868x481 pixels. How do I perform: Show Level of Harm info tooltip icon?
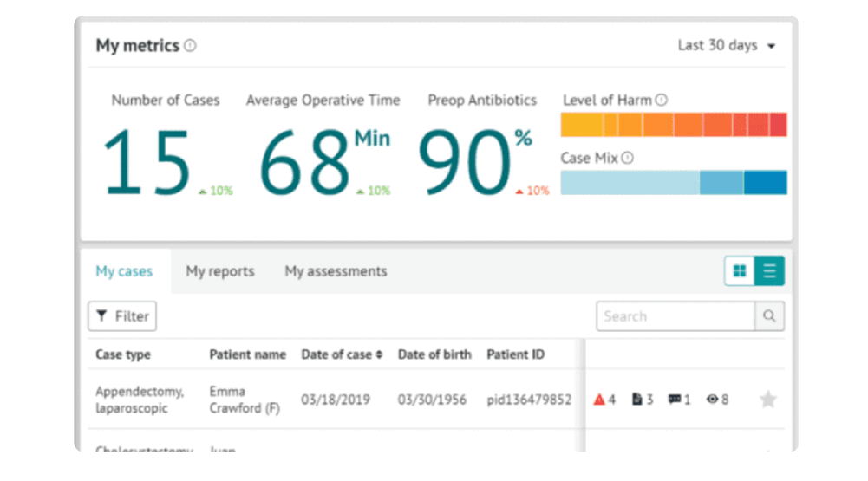pyautogui.click(x=661, y=100)
